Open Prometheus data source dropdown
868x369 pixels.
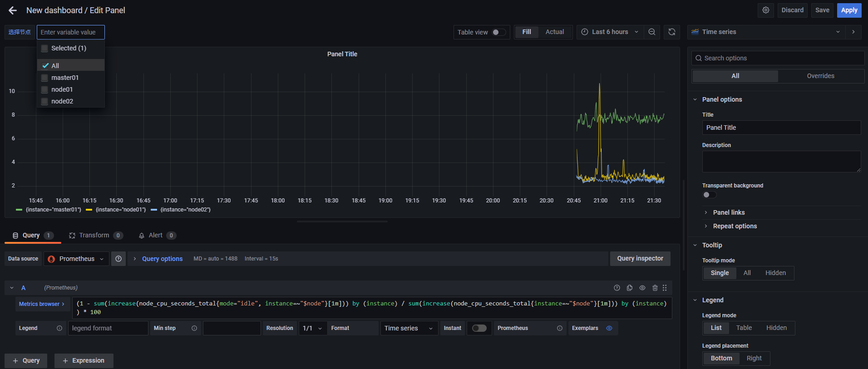click(x=76, y=259)
